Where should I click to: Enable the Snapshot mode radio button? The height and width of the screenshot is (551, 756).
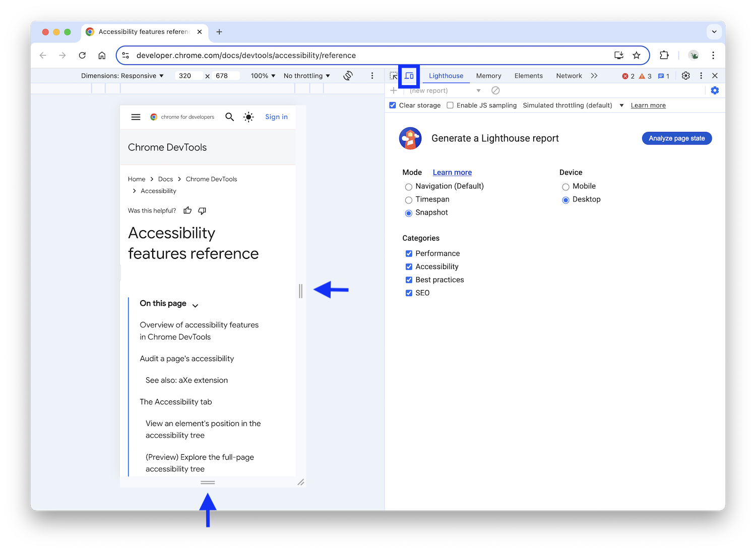tap(408, 213)
